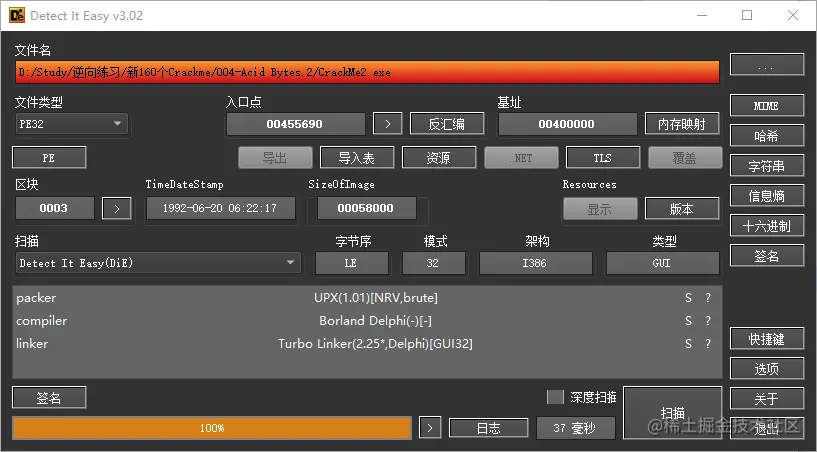Click the S marker on the linker row
This screenshot has width=817, height=452.
pos(688,344)
